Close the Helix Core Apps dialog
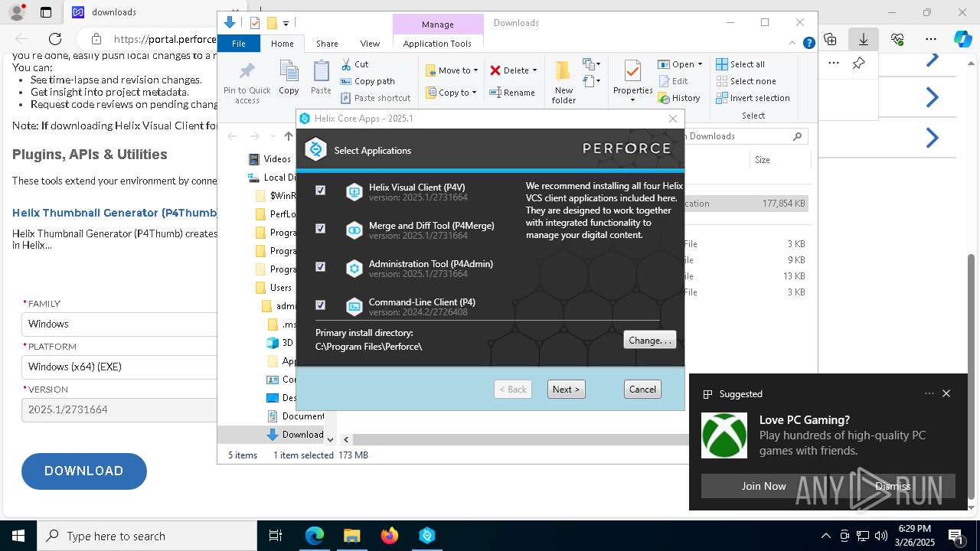The height and width of the screenshot is (551, 980). (673, 119)
